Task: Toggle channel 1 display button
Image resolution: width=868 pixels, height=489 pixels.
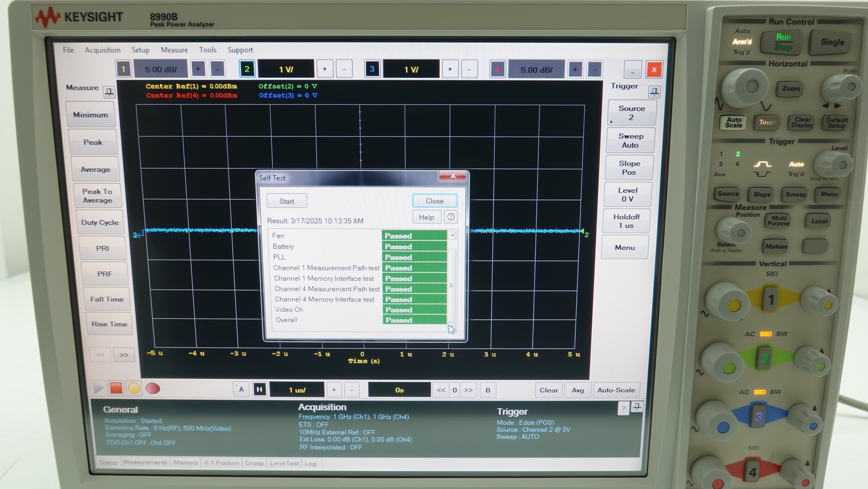Action: (123, 69)
